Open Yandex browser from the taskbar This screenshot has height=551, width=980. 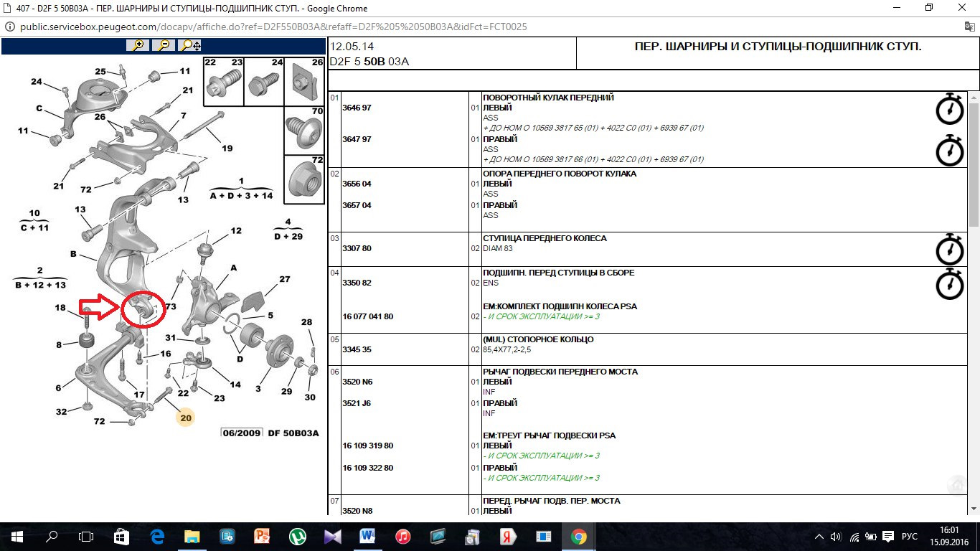tap(508, 536)
